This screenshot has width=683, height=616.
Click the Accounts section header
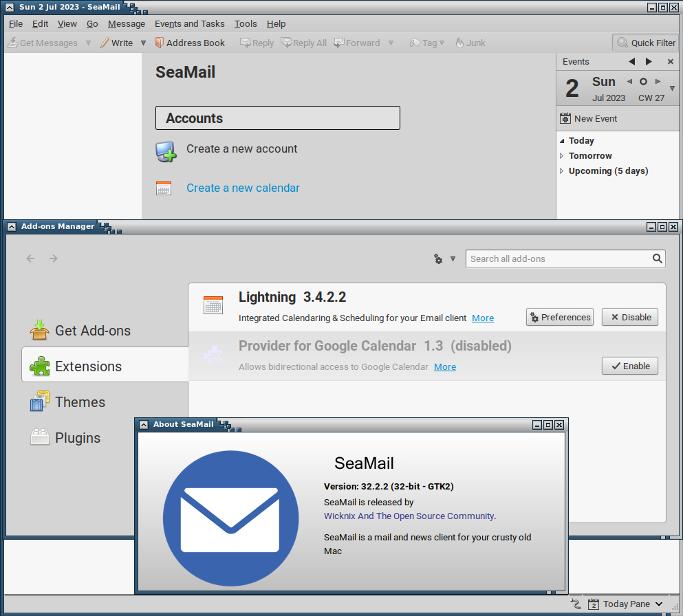[277, 118]
